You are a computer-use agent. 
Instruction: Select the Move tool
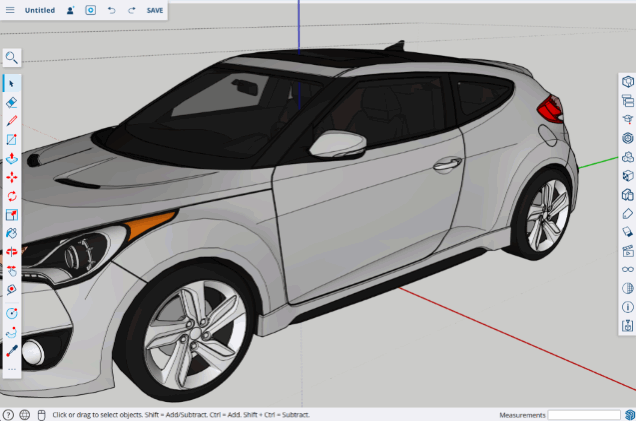[x=12, y=177]
